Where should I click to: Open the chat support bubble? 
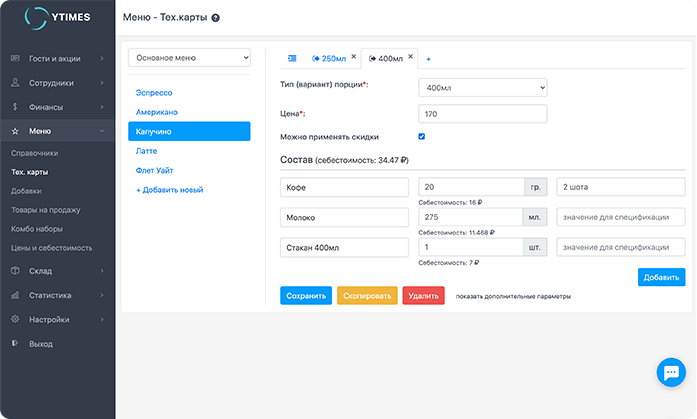tap(669, 372)
